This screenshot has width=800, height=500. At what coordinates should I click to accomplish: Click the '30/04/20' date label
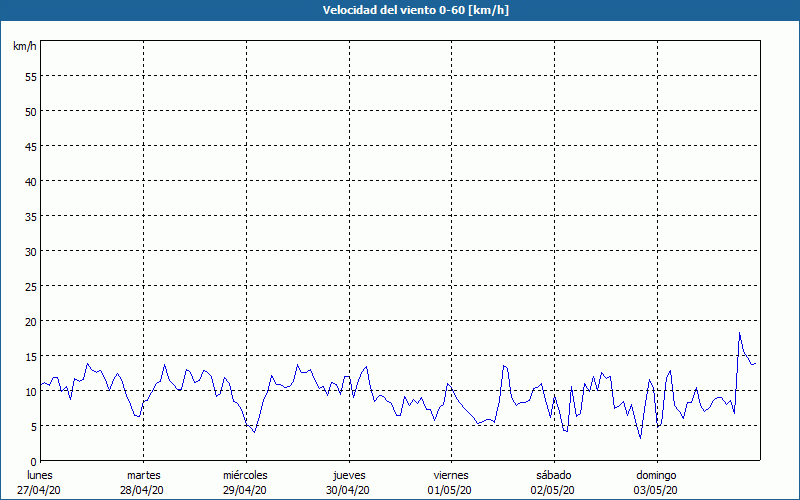pyautogui.click(x=348, y=490)
